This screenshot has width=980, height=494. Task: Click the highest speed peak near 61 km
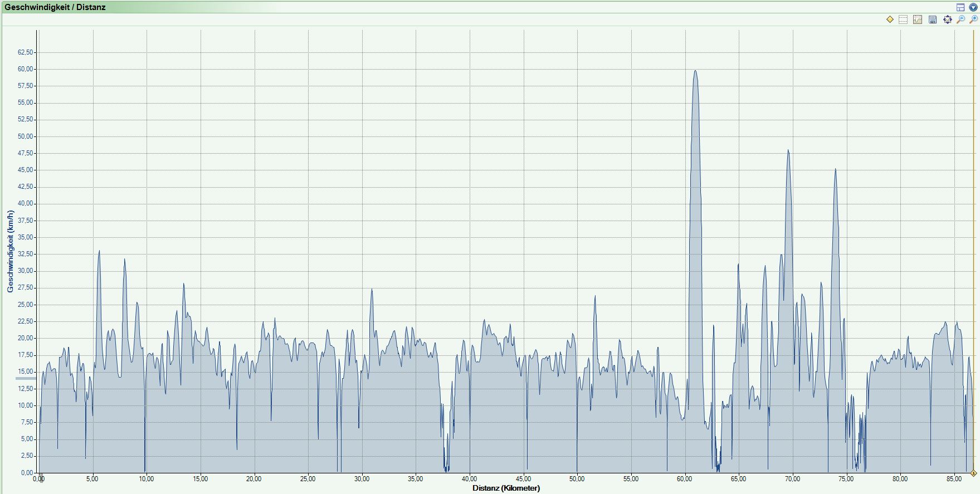[695, 71]
